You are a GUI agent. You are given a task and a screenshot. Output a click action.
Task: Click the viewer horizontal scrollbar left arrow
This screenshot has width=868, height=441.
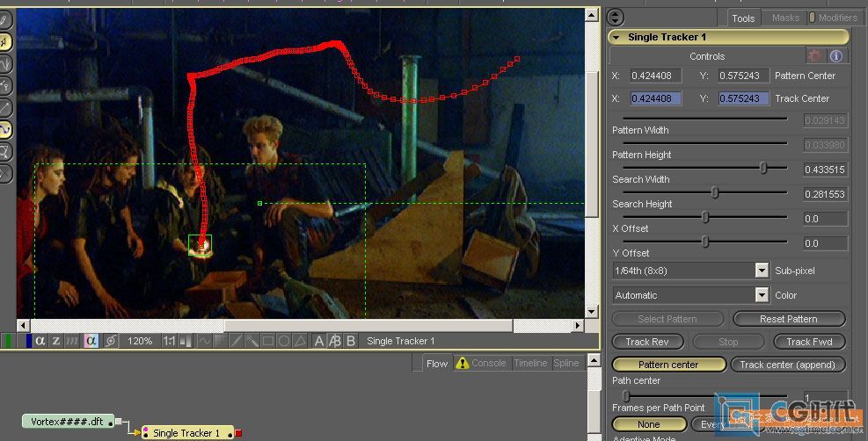[23, 326]
